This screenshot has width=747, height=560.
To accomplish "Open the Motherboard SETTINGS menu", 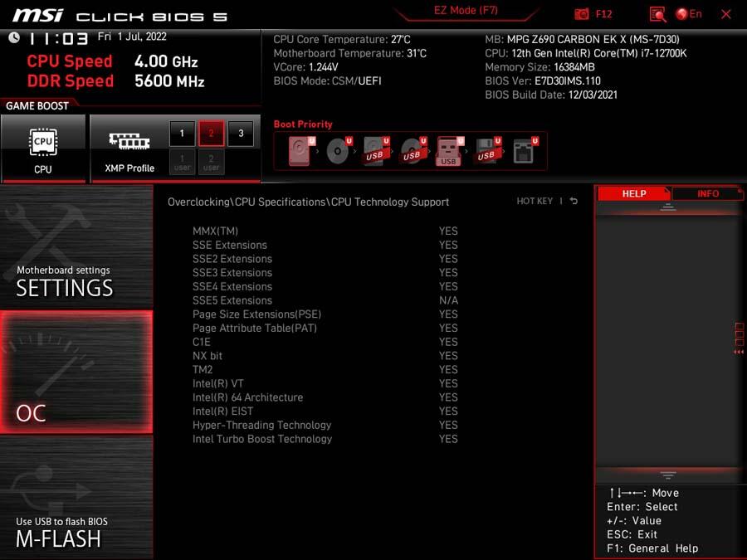I will (76, 246).
